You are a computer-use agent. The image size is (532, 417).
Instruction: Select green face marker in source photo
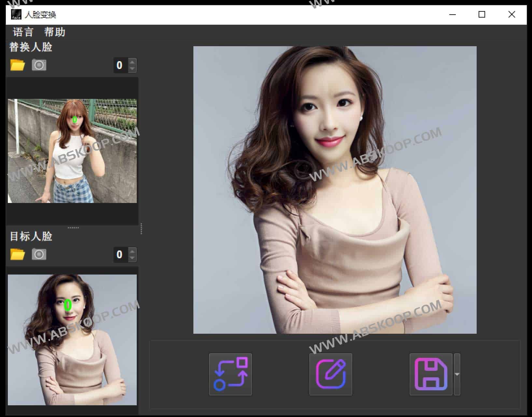pyautogui.click(x=75, y=120)
